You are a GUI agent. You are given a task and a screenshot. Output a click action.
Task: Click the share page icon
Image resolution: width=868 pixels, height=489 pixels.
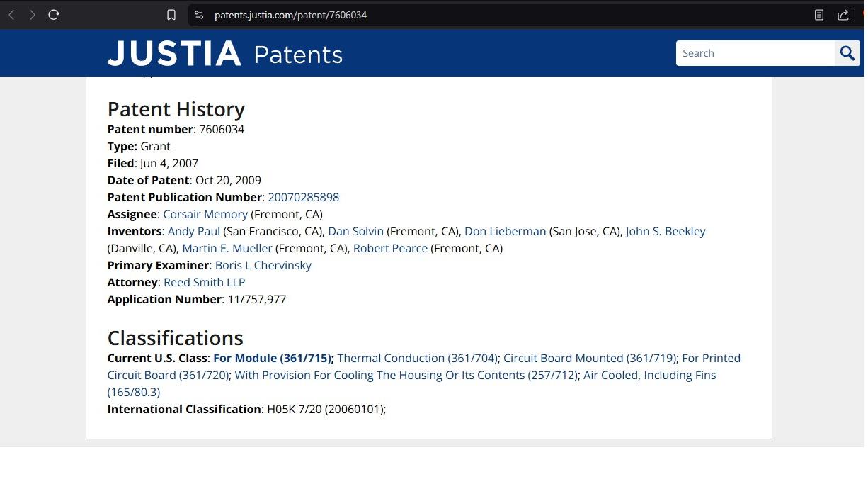843,15
